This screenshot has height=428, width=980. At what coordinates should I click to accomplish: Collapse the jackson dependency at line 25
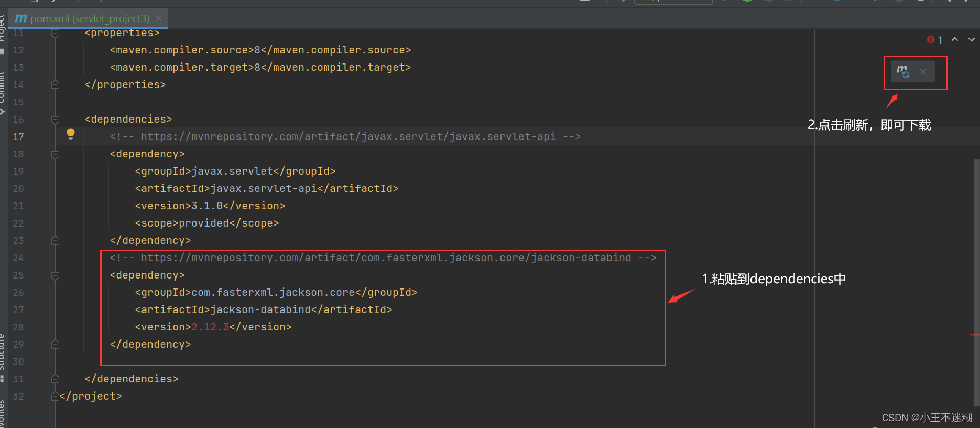click(x=55, y=275)
